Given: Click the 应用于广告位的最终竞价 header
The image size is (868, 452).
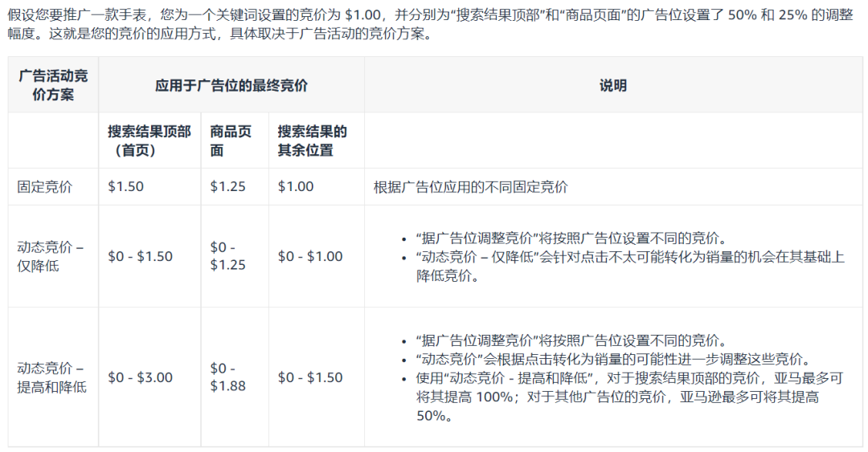Looking at the screenshot, I should coord(231,85).
